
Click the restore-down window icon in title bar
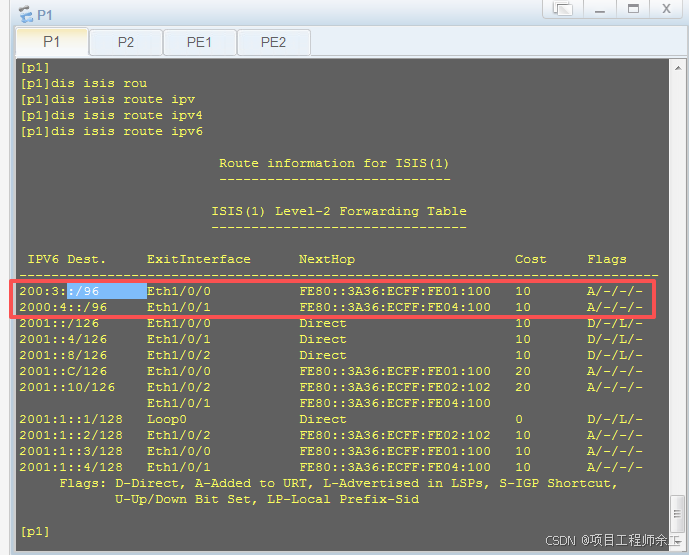tap(563, 9)
